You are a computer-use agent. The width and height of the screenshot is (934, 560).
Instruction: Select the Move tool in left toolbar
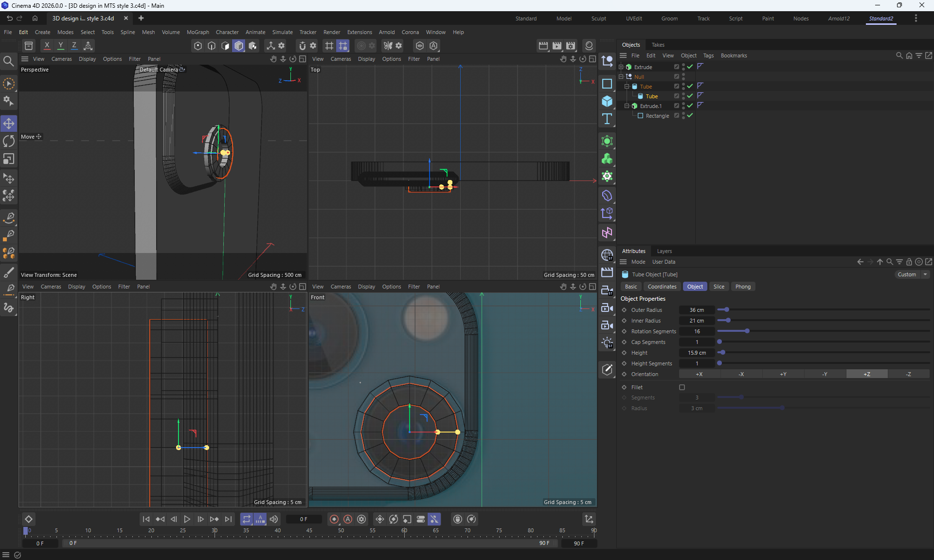point(9,124)
